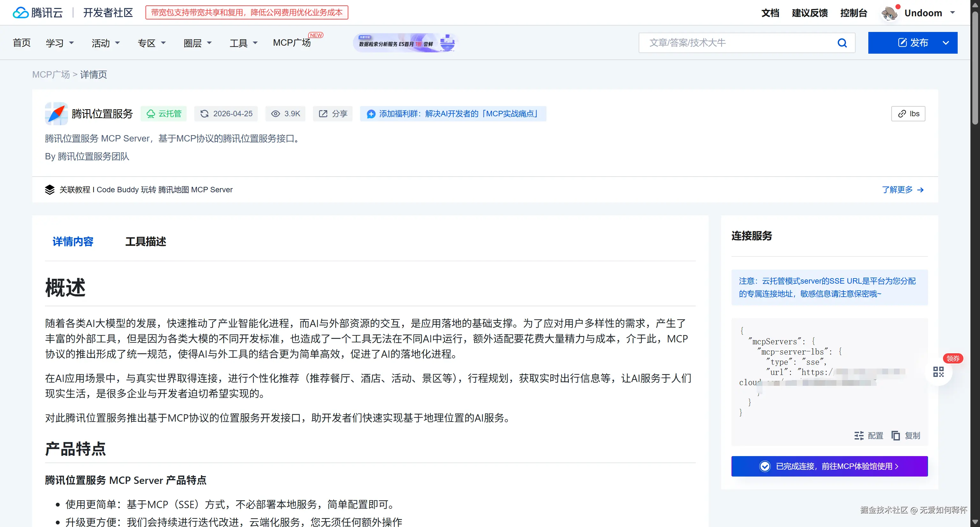
Task: Click the copy (复制) icon under the config code
Action: click(x=896, y=436)
